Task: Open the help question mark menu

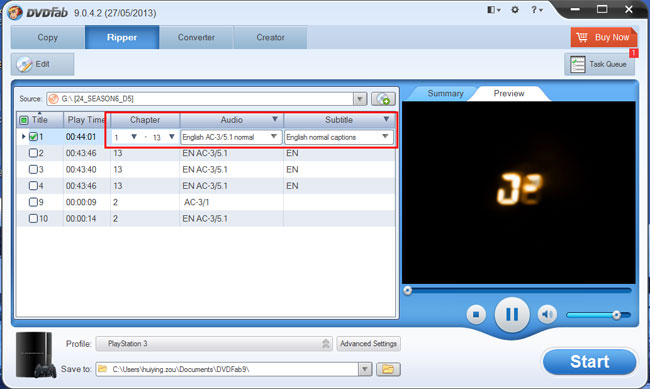Action: pos(536,10)
